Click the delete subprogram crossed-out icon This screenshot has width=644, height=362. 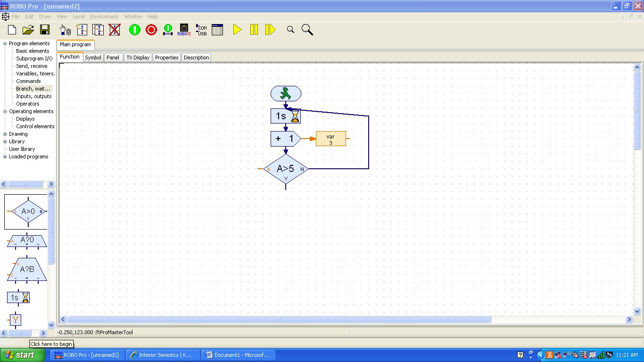pyautogui.click(x=114, y=30)
